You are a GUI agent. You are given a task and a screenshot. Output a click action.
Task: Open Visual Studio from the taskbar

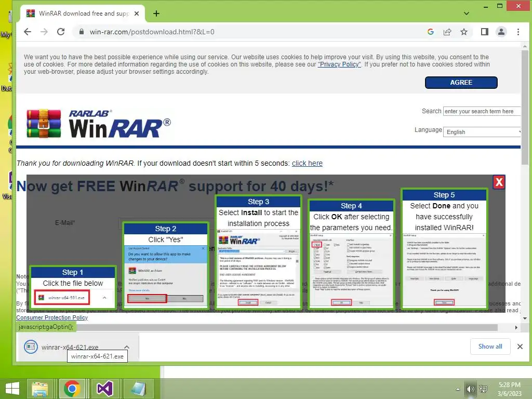point(104,389)
